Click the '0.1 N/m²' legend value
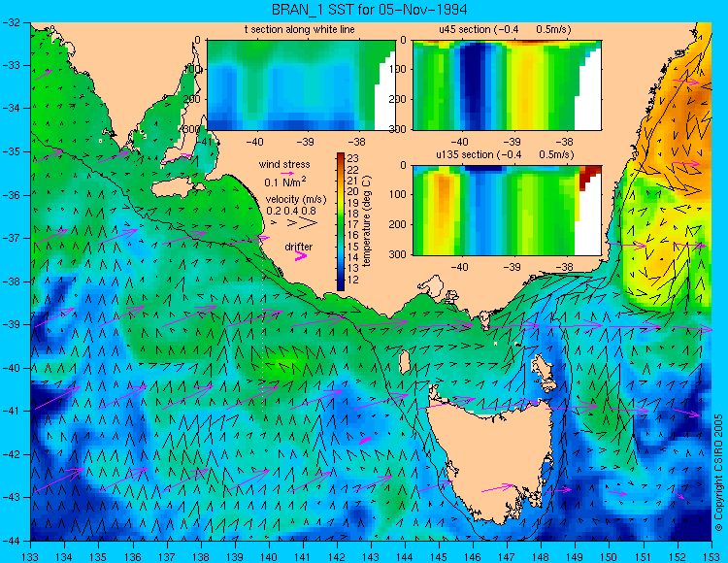The height and width of the screenshot is (563, 728). (x=285, y=182)
